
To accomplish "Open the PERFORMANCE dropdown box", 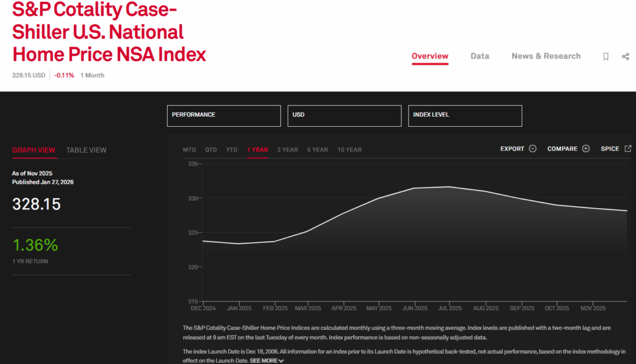I will click(x=224, y=116).
